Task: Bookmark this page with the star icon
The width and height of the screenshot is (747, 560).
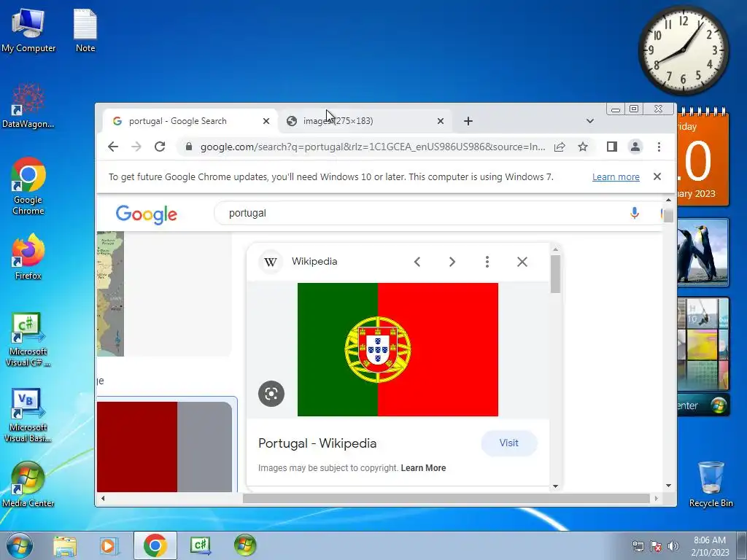Action: (583, 147)
